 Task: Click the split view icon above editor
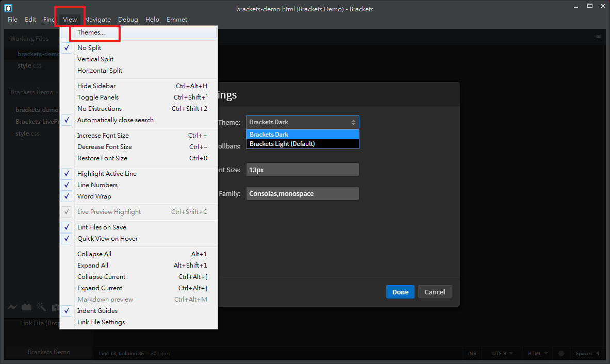pos(599,37)
